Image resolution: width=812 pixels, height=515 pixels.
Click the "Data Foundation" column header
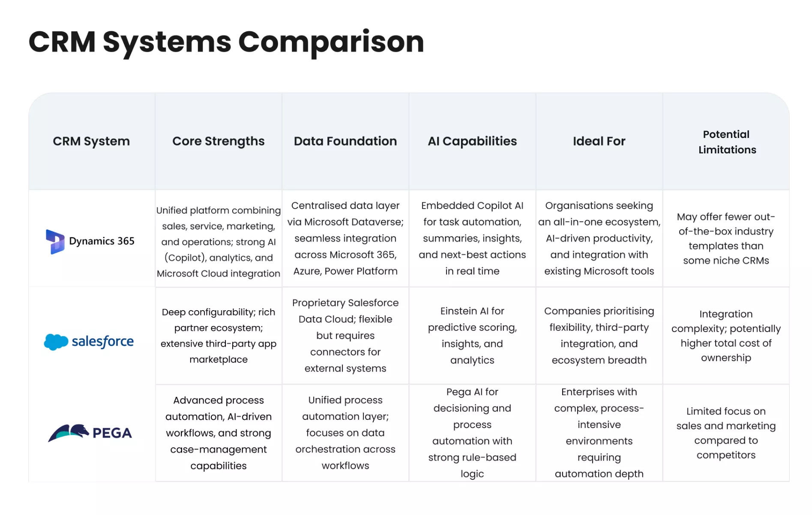click(x=345, y=141)
